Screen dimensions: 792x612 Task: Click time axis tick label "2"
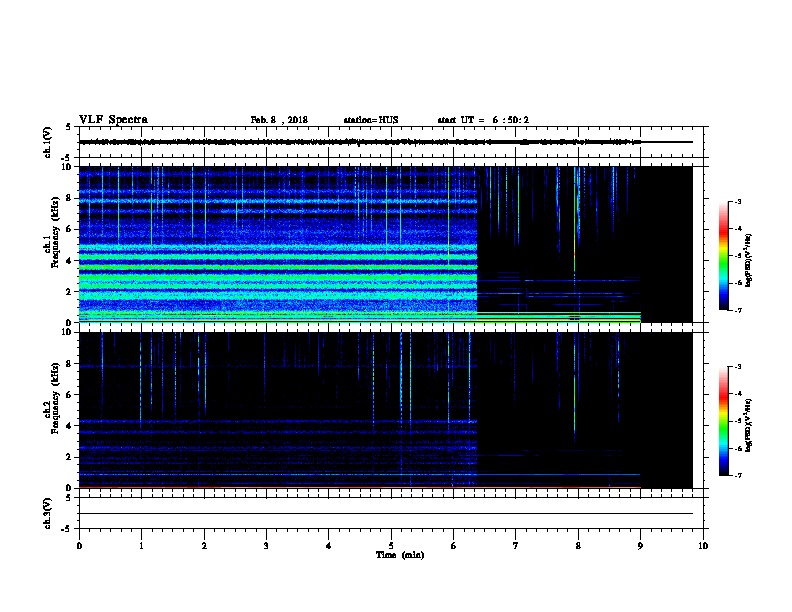pos(204,546)
